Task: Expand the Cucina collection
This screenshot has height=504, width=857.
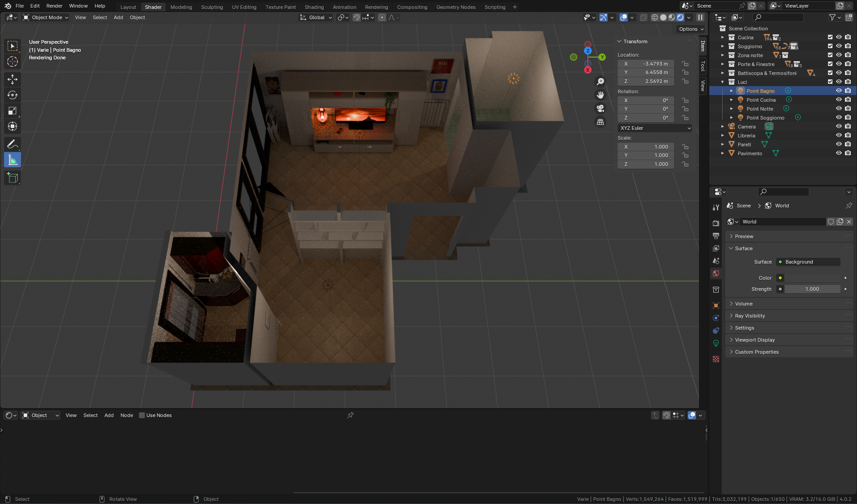Action: click(x=723, y=37)
